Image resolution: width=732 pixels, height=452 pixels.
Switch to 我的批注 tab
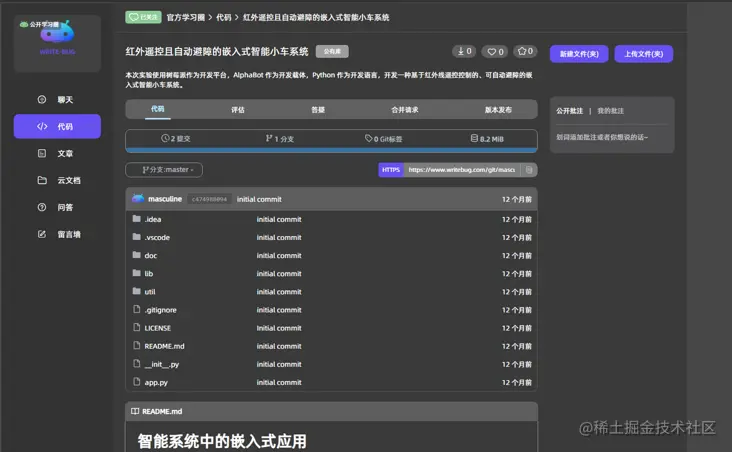pyautogui.click(x=610, y=111)
